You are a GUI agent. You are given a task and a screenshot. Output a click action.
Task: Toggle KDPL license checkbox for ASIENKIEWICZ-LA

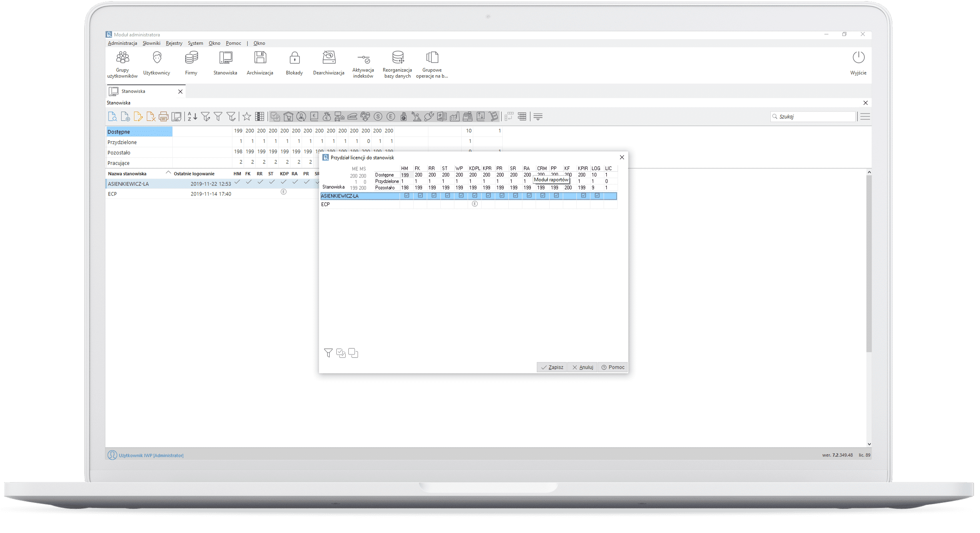point(475,196)
